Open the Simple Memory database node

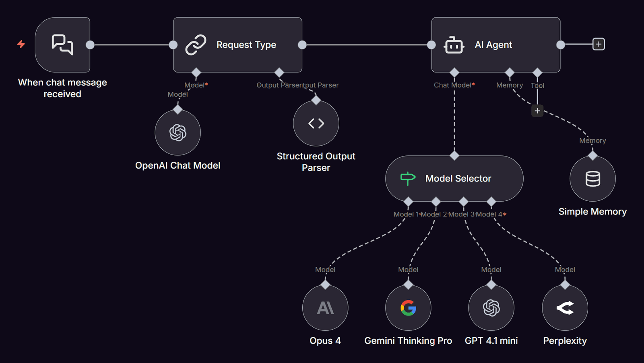592,179
